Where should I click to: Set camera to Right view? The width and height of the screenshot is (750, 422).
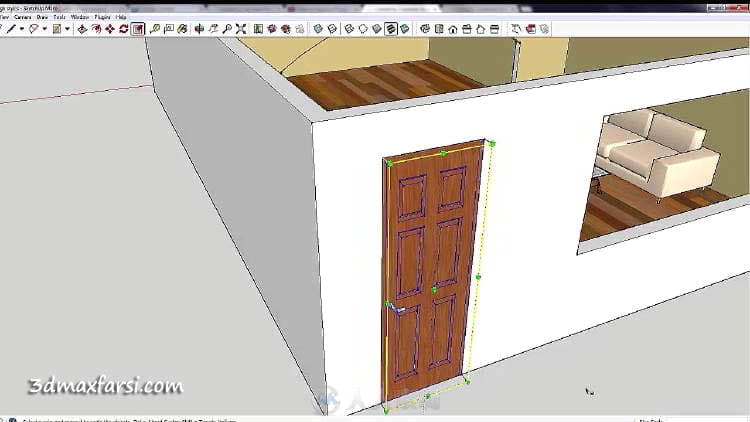pyautogui.click(x=466, y=29)
